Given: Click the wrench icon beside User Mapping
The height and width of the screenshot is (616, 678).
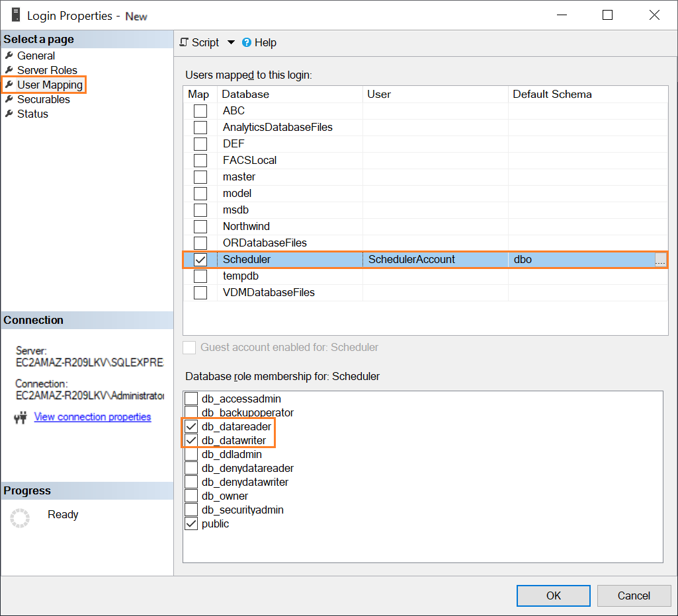Looking at the screenshot, I should tap(9, 84).
